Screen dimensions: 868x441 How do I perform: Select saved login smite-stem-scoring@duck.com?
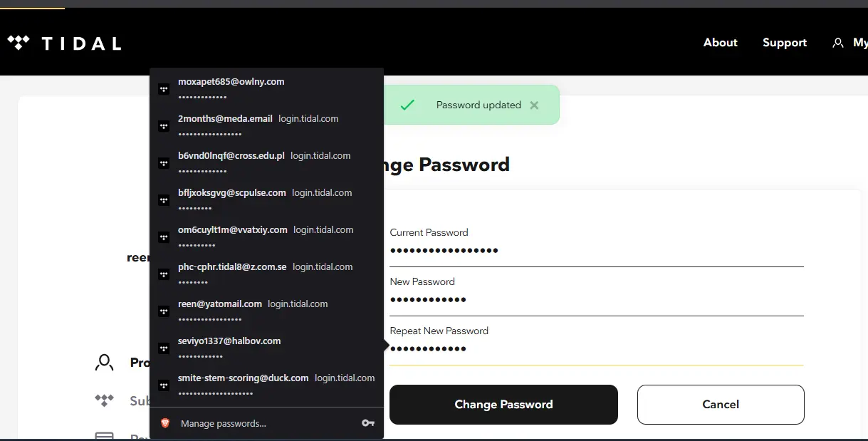click(x=266, y=384)
